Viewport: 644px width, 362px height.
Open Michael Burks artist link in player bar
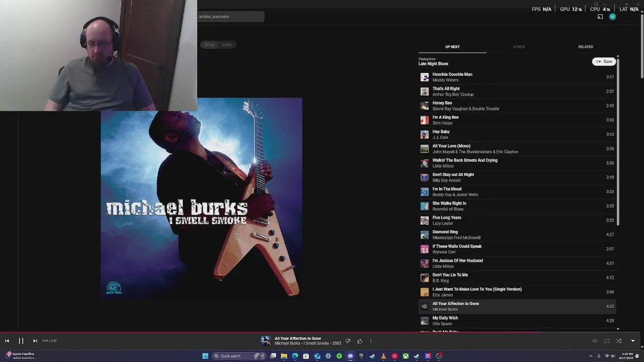pyautogui.click(x=287, y=343)
